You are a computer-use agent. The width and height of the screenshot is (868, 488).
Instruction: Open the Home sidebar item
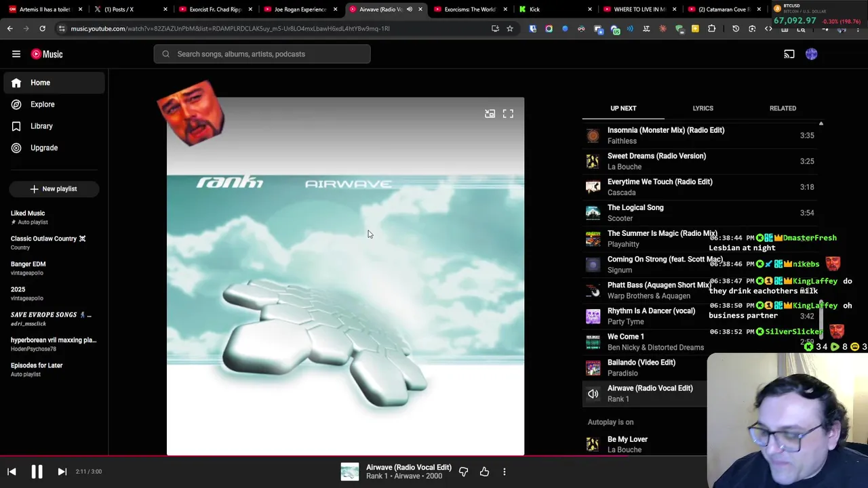[54, 83]
